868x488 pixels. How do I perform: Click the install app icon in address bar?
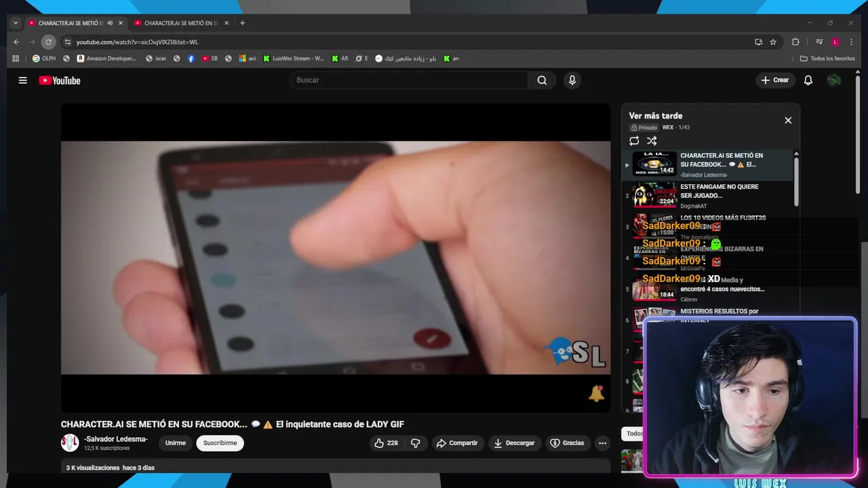tap(758, 42)
